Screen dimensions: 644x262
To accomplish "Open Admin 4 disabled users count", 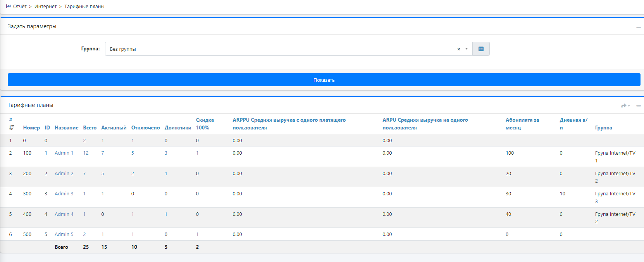I will pyautogui.click(x=133, y=214).
